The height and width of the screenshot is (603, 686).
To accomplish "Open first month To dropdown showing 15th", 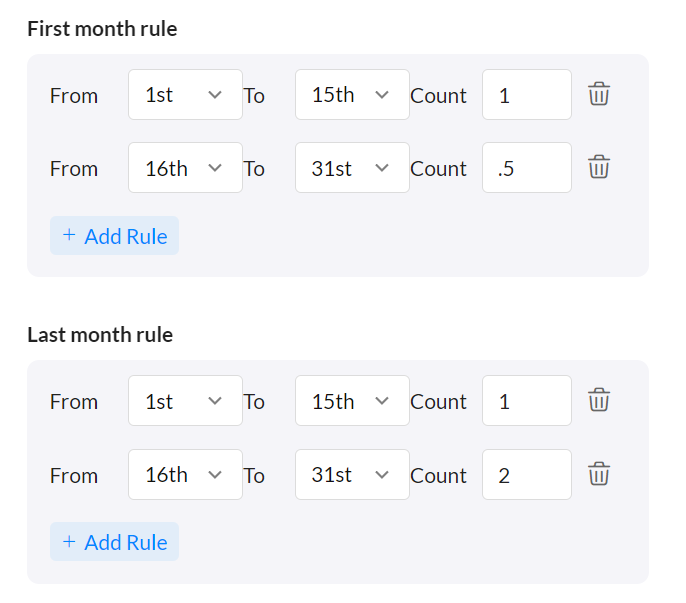I will click(x=352, y=95).
